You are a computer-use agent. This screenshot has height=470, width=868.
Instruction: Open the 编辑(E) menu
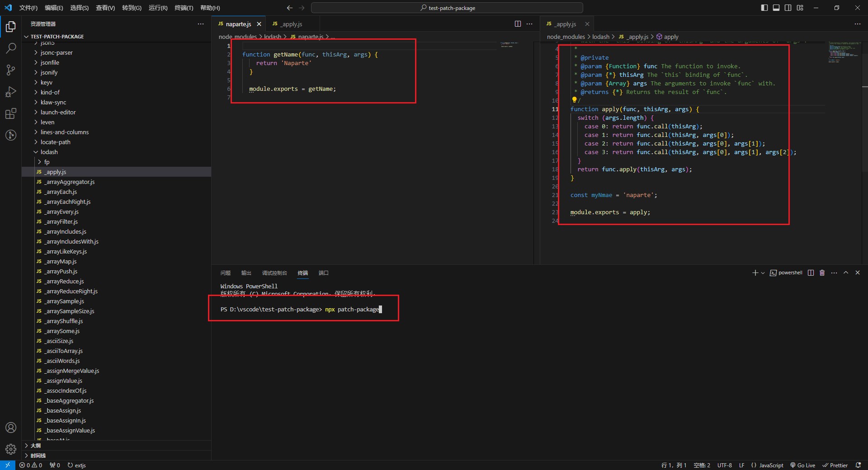click(54, 8)
